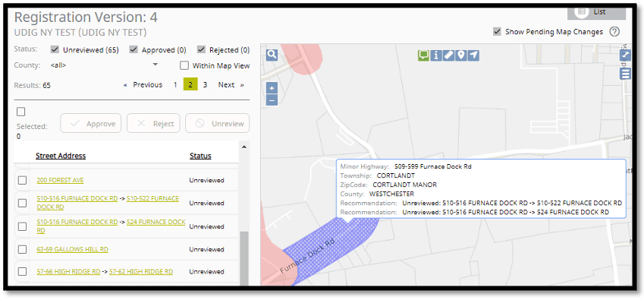Click the 509-599 Furnace Dock Rd popup text
Viewport: 644px width, 300px height.
click(433, 167)
